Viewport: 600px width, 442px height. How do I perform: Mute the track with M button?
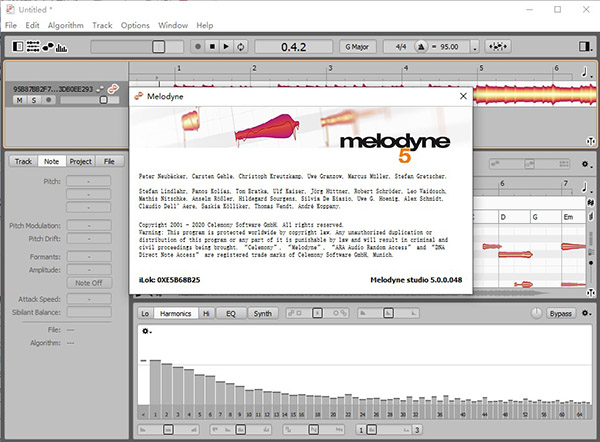click(20, 100)
